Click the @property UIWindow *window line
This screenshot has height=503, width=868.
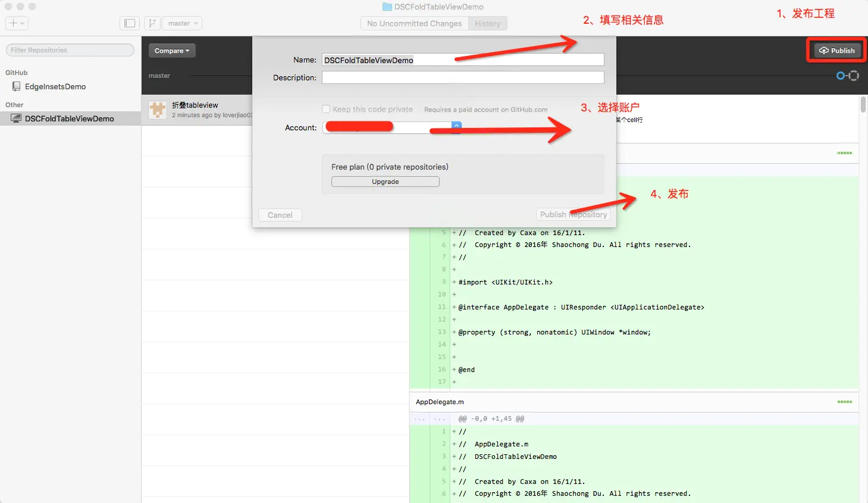[554, 332]
